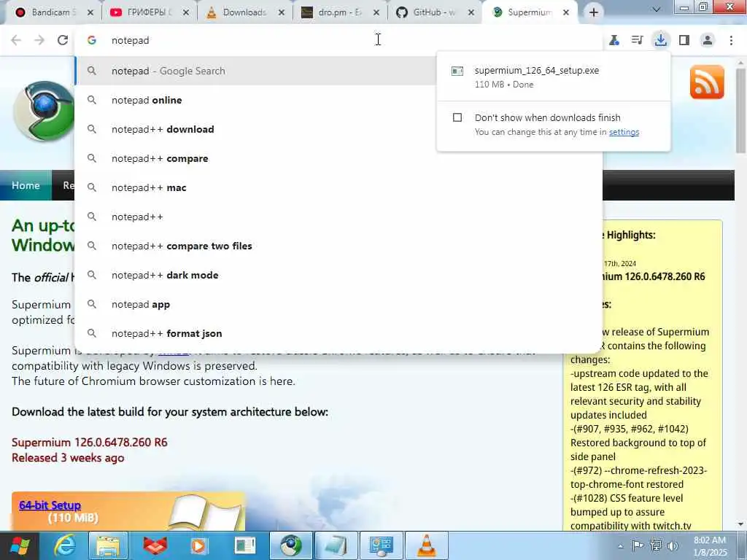Viewport: 747px width, 560px height.
Task: Select the plain 'notepad++' suggestion
Action: click(x=338, y=217)
